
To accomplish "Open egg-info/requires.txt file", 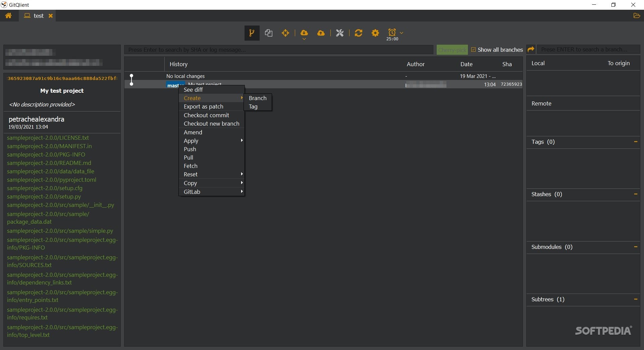I will point(62,313).
